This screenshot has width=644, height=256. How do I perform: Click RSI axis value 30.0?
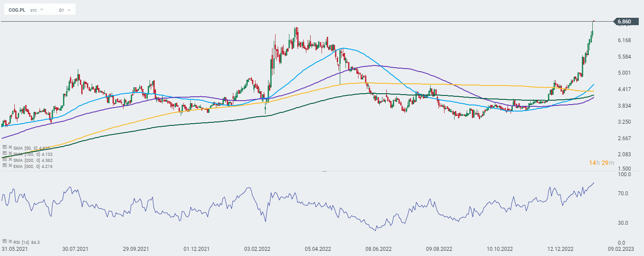click(x=624, y=223)
